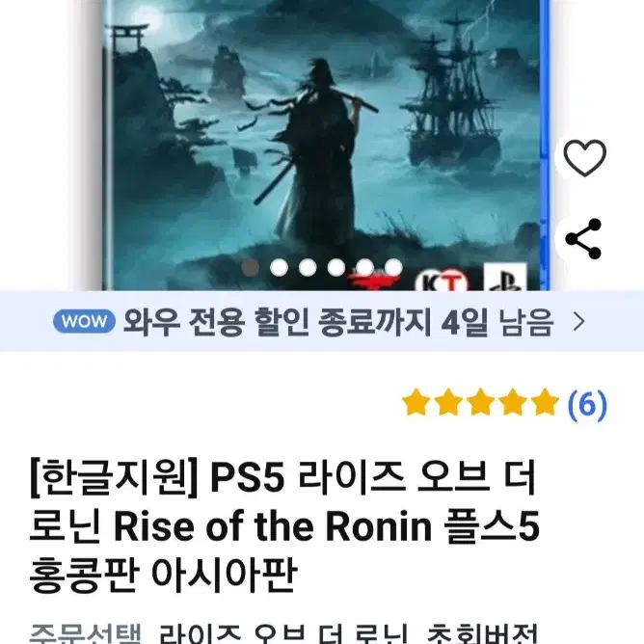Tap the WOW badge label
Image resolution: width=644 pixels, height=644 pixels.
tap(84, 321)
